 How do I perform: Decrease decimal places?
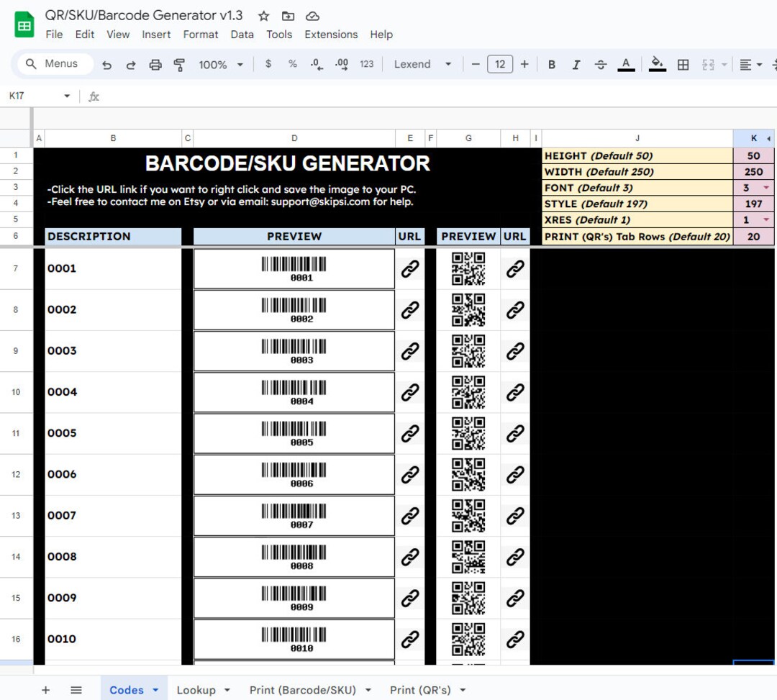point(317,65)
